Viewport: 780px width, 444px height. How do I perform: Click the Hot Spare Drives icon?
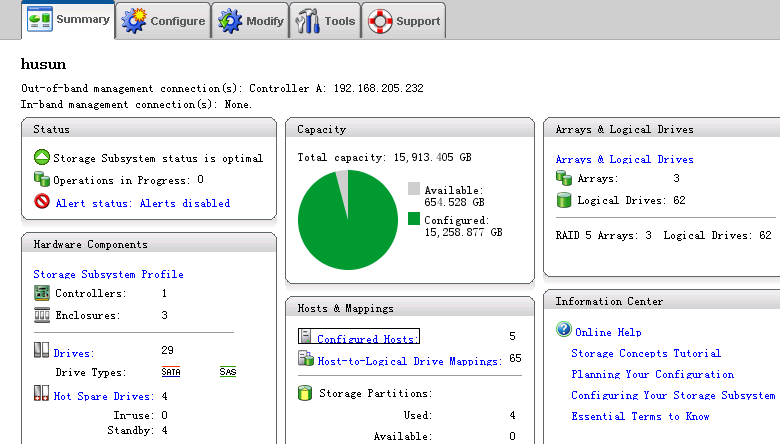click(x=42, y=393)
